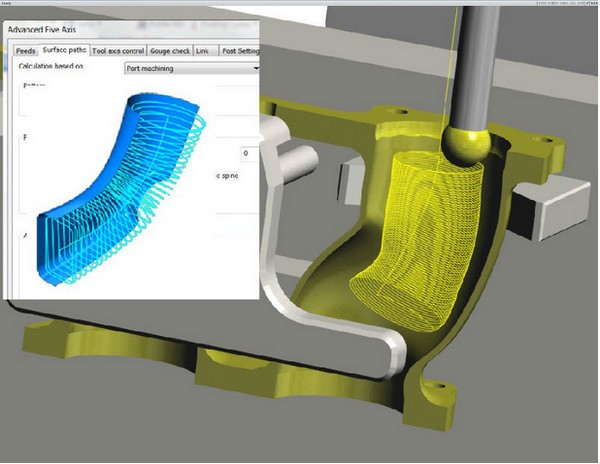This screenshot has width=600, height=464.
Task: Go to the Gouge check tab
Action: tap(169, 50)
